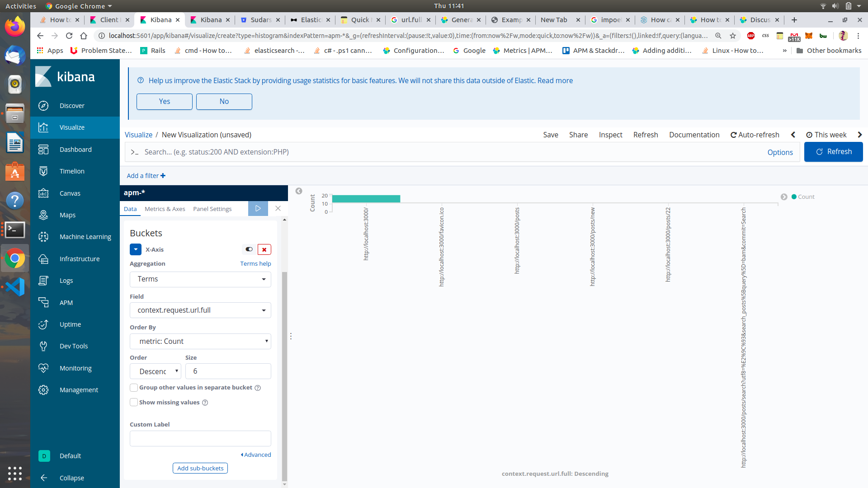Open the Order By metric: Count dropdown
The height and width of the screenshot is (488, 868).
click(x=200, y=342)
